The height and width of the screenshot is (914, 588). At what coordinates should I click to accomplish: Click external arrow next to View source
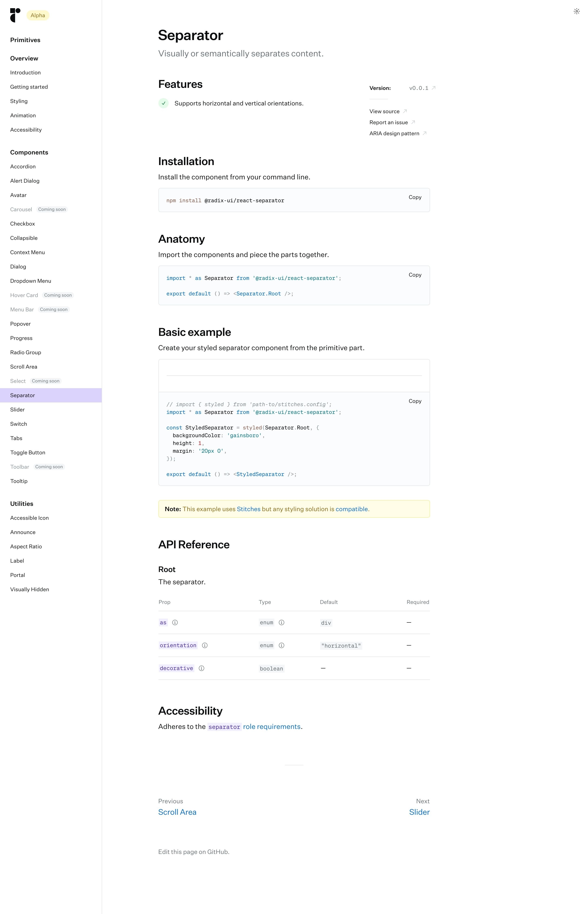click(405, 111)
